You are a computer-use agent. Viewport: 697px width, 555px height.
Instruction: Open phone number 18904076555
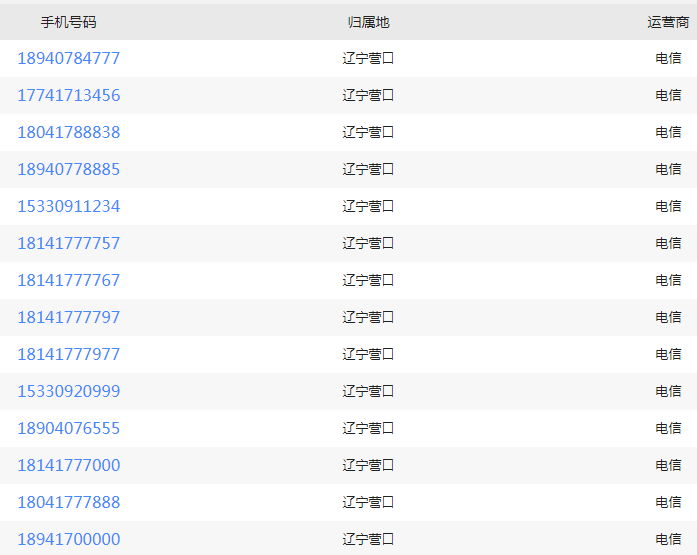tap(68, 428)
